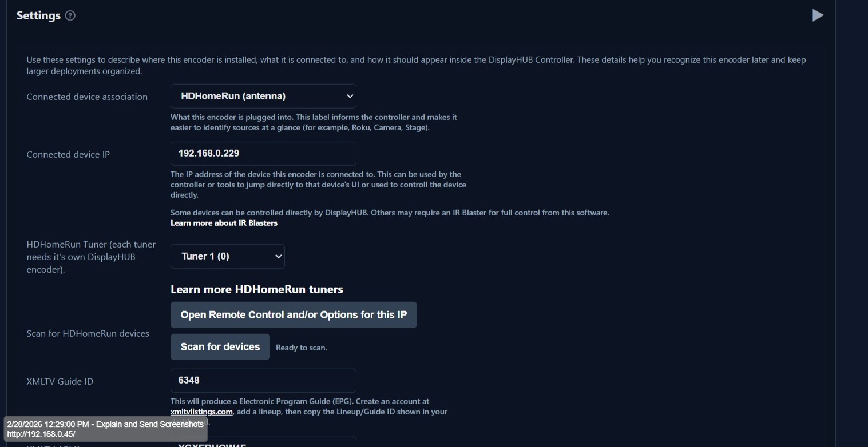Click the Connected device IP field
Viewport: 868px width, 447px height.
(x=263, y=153)
